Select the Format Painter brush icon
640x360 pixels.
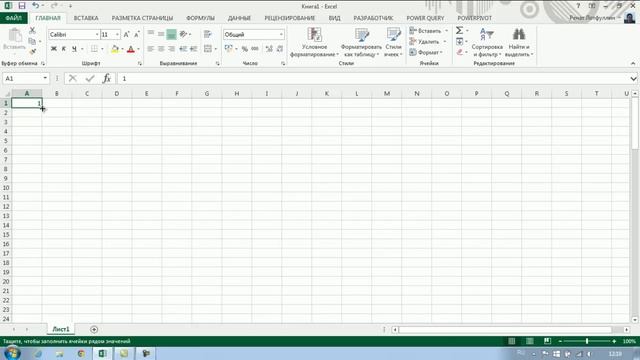point(32,52)
